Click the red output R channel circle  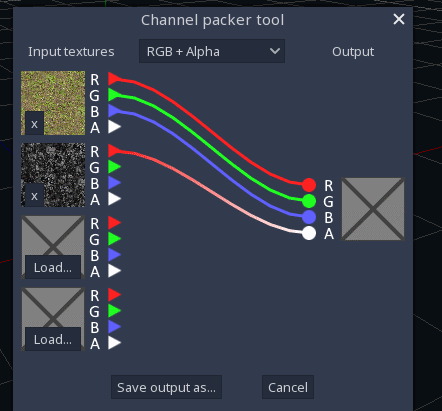[309, 185]
